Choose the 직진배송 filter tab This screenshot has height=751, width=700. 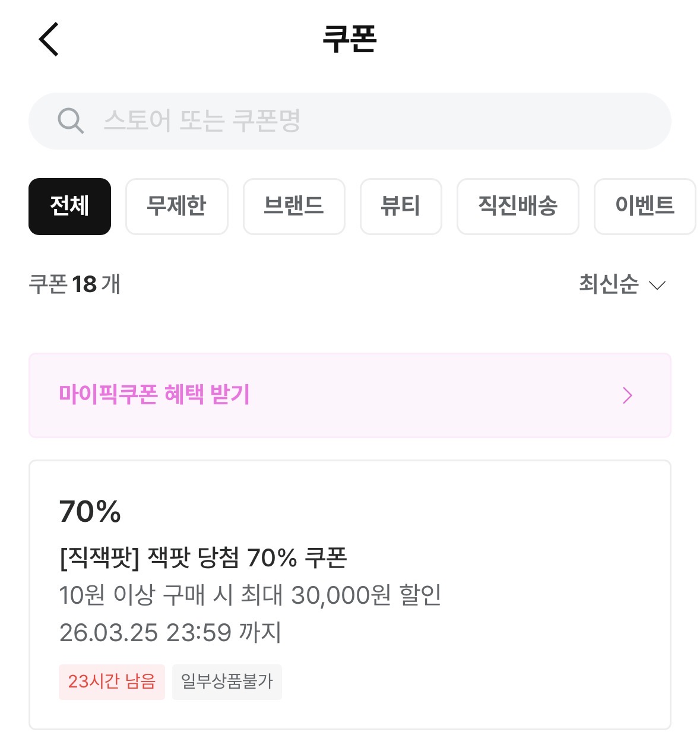[x=518, y=207]
